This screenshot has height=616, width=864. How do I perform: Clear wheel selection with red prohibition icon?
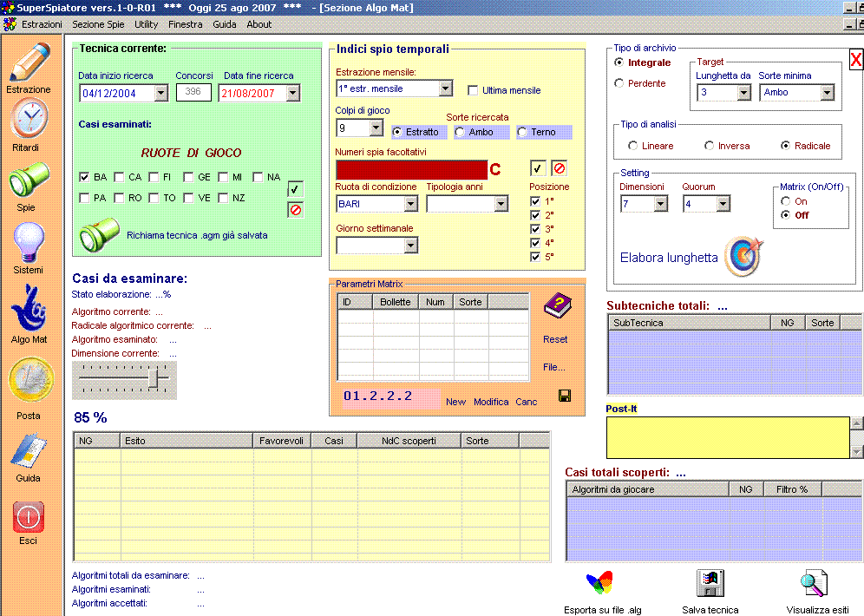click(295, 210)
